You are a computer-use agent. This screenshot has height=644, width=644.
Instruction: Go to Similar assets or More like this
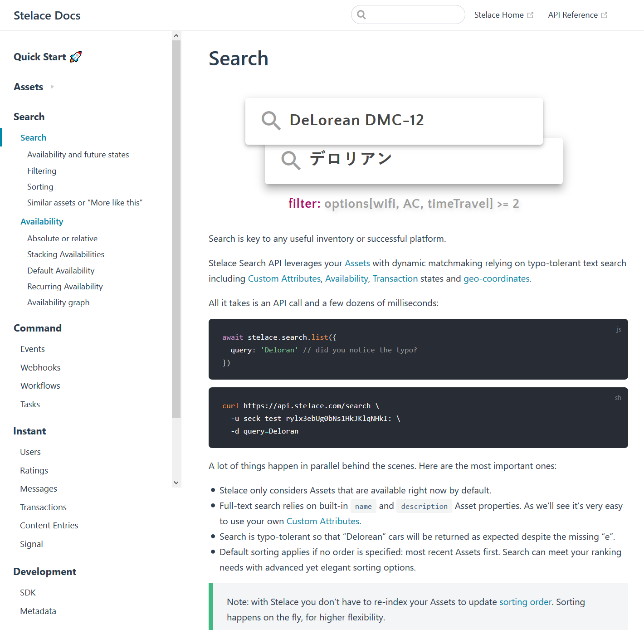(x=85, y=203)
